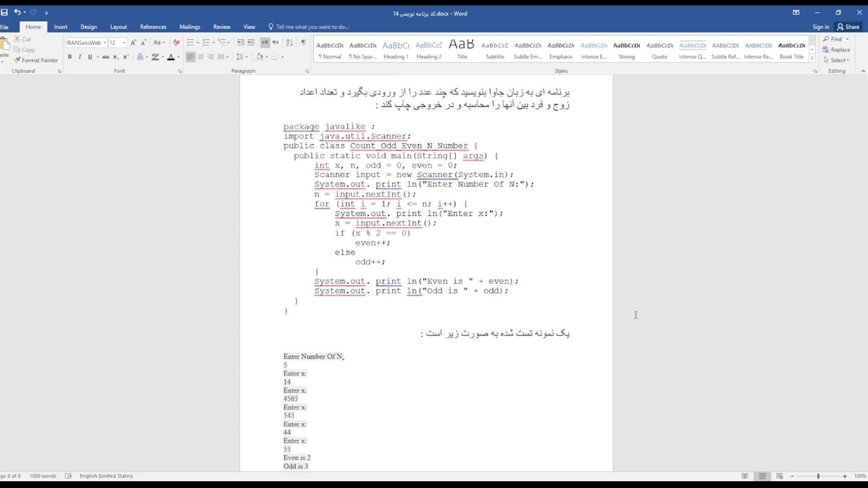This screenshot has height=488, width=868.
Task: Switch to Read Mode view icon
Action: point(745,476)
